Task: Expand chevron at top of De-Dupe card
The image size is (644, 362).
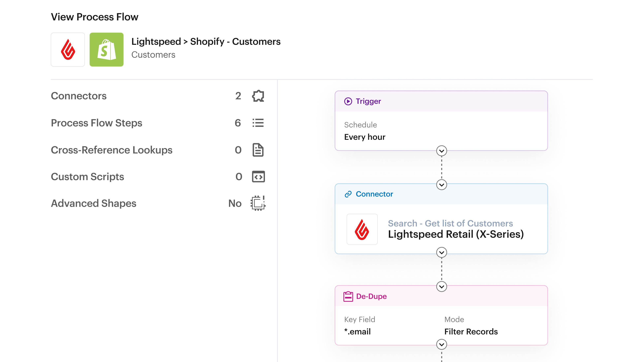Action: [x=442, y=287]
